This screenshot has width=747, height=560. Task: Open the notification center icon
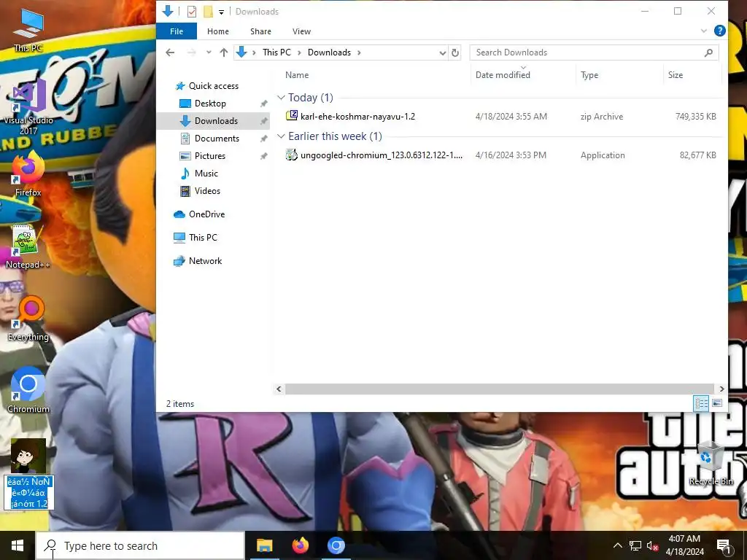[x=724, y=545]
